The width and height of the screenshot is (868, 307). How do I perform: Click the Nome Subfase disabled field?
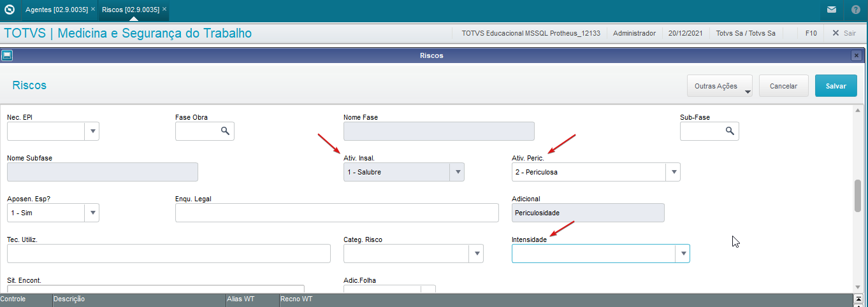[x=103, y=172]
